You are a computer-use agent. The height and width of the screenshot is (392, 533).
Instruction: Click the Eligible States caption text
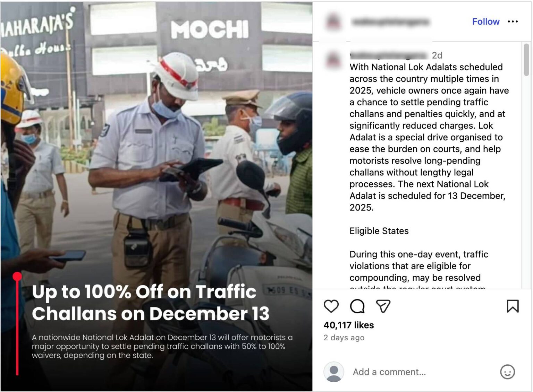tap(379, 231)
